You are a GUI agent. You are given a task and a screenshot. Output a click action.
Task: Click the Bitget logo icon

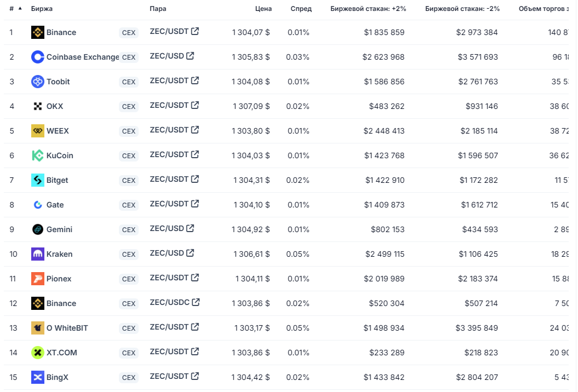[x=38, y=180]
